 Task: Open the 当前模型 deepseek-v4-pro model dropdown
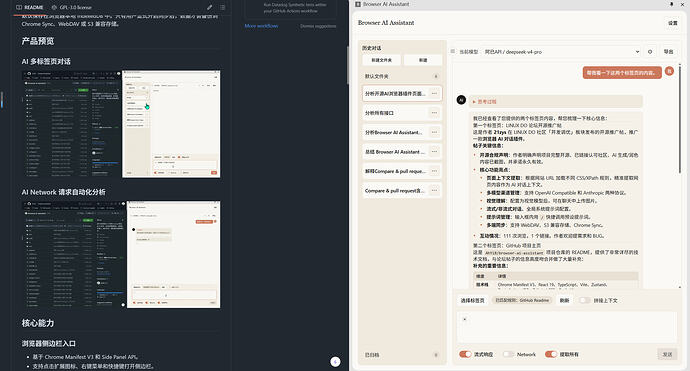point(562,51)
